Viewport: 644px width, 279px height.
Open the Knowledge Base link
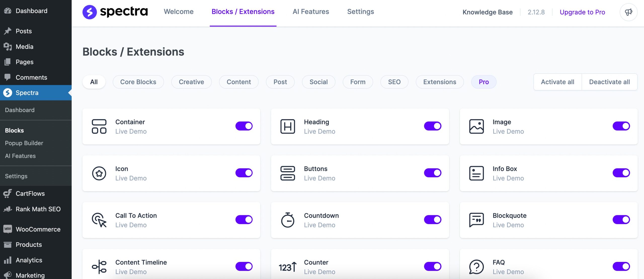click(487, 12)
